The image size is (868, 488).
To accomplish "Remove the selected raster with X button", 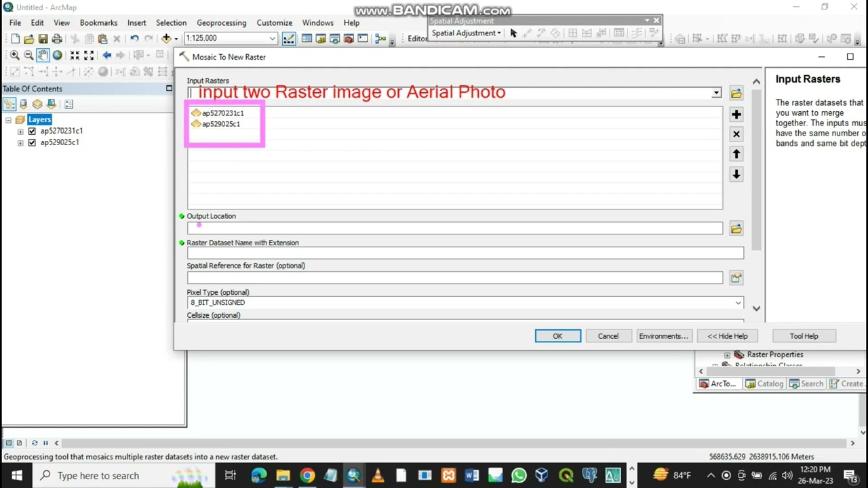I will point(736,134).
